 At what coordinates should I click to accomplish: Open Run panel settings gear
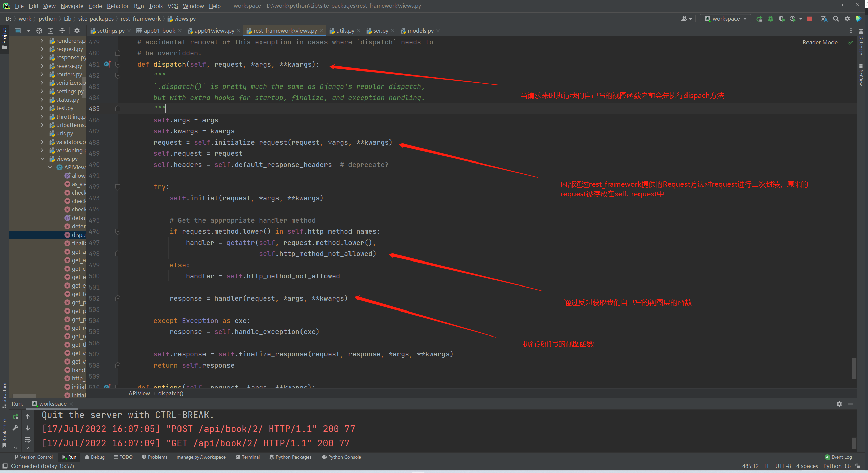click(839, 404)
